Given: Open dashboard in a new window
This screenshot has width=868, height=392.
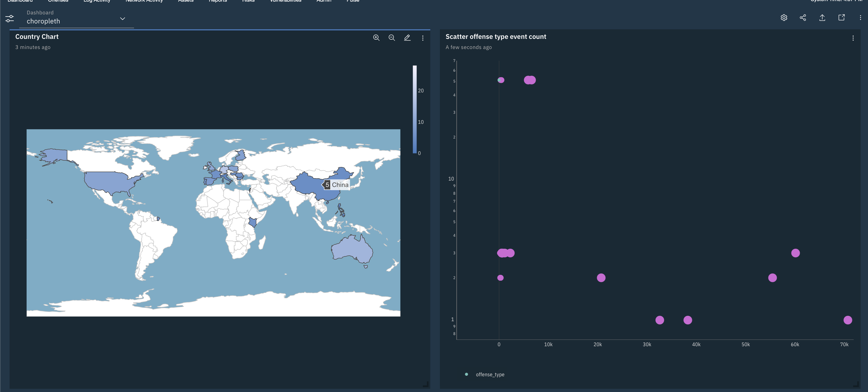Looking at the screenshot, I should (841, 18).
